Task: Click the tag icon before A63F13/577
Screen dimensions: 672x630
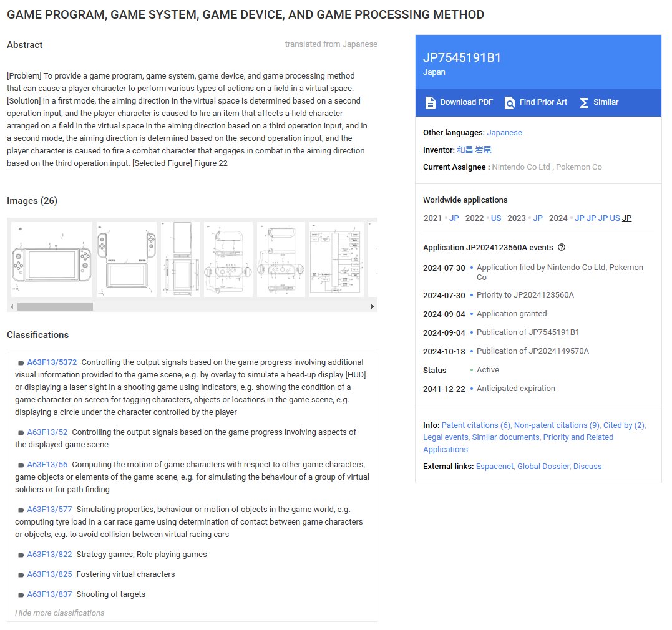Action: (21, 510)
